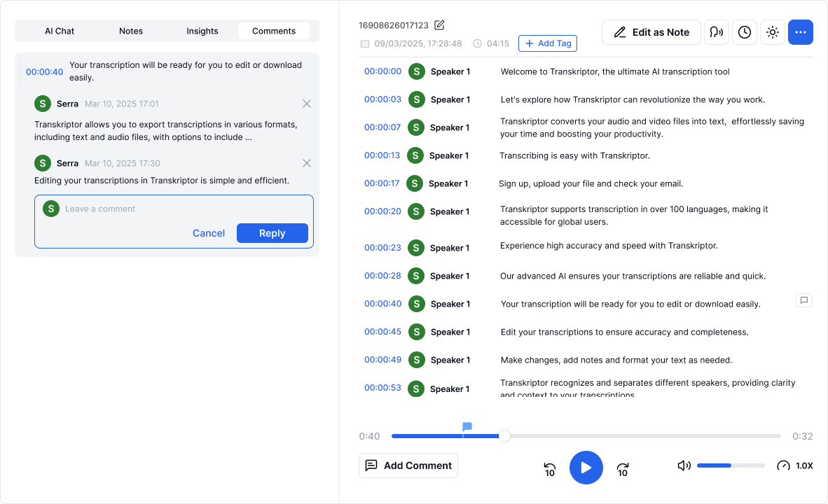Mute audio with the speaker volume icon

pyautogui.click(x=684, y=465)
